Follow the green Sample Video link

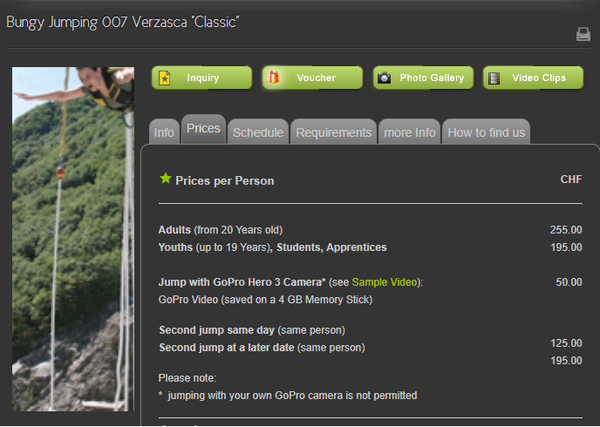click(x=384, y=283)
